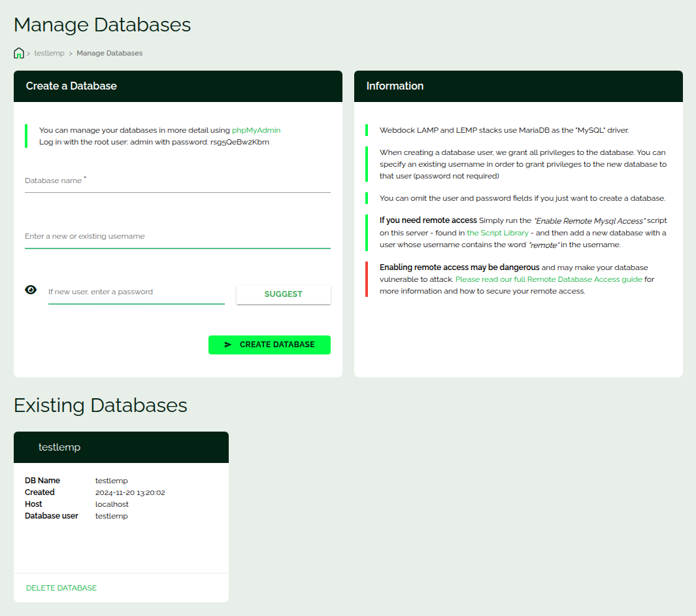The image size is (696, 616).
Task: Open the testlemp breadcrumb link
Action: tap(49, 53)
